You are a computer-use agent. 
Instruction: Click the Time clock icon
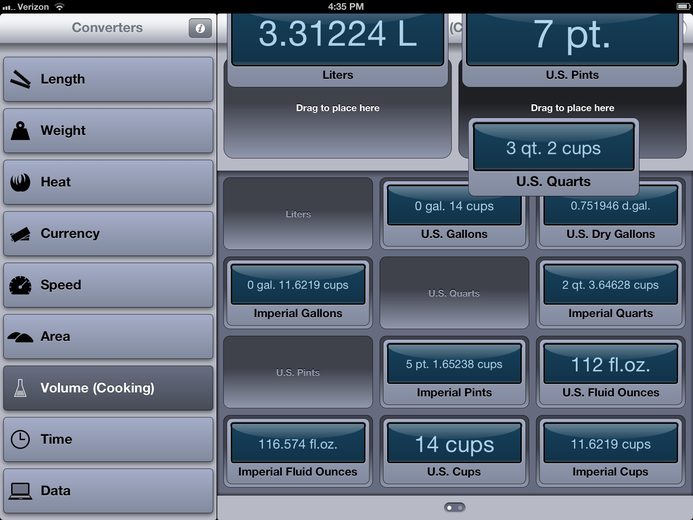coord(20,440)
